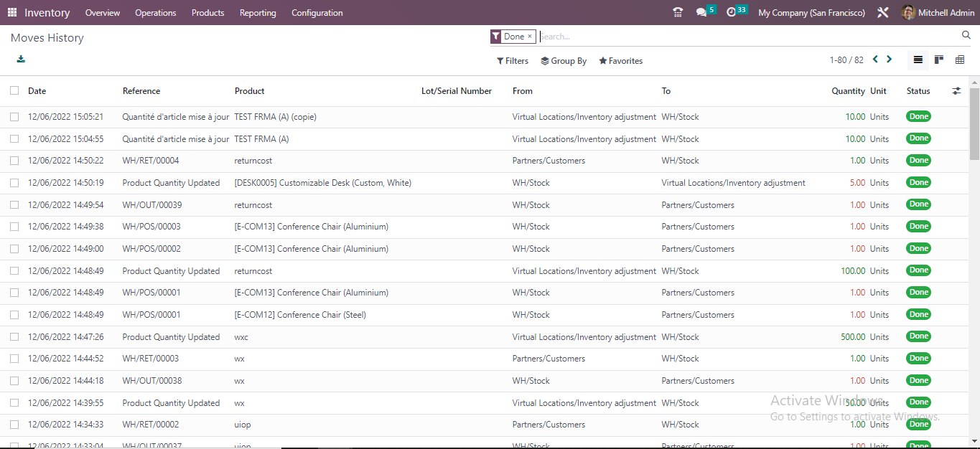Open the Operations menu
This screenshot has height=449, width=980.
tap(155, 12)
